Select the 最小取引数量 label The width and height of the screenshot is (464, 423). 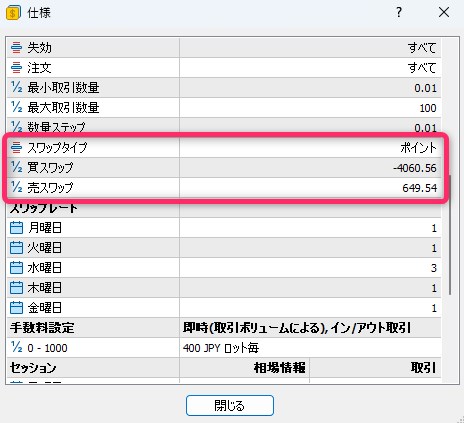(x=63, y=88)
